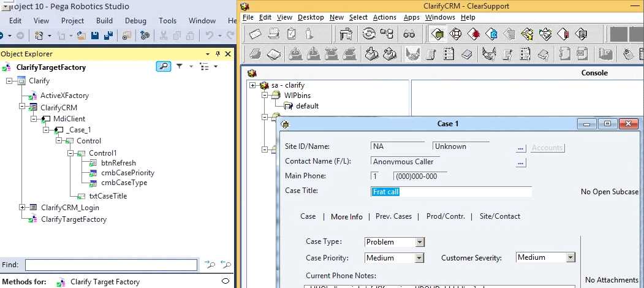Open the Debug menu in Pega Studio
This screenshot has width=644, height=288.
135,21
